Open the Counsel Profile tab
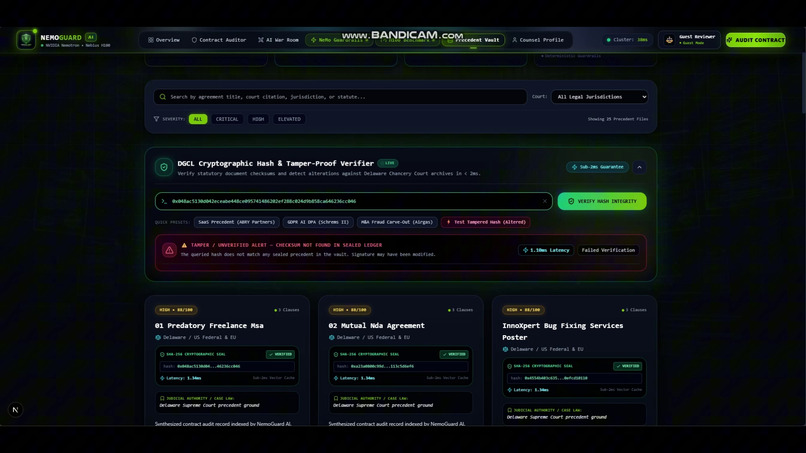The image size is (806, 453). [x=538, y=40]
